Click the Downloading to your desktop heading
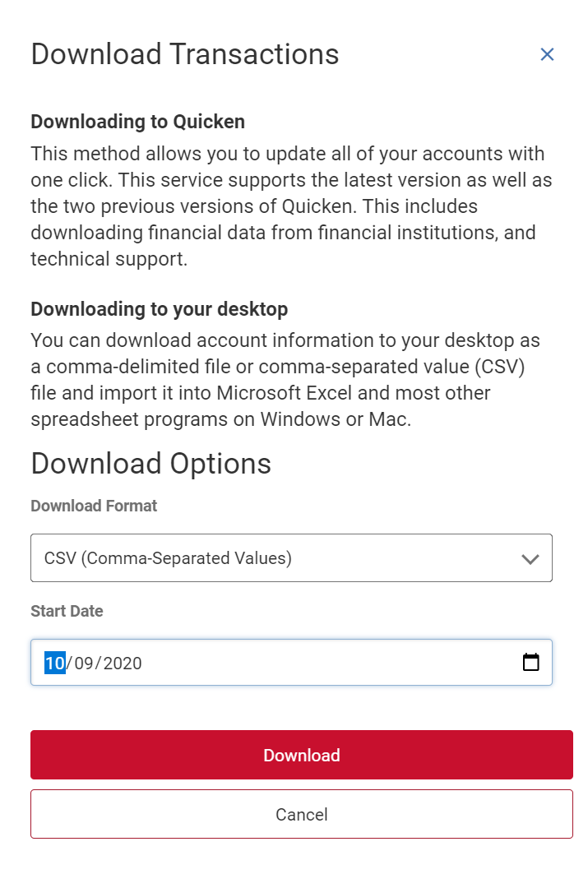The height and width of the screenshot is (874, 588). click(x=159, y=309)
